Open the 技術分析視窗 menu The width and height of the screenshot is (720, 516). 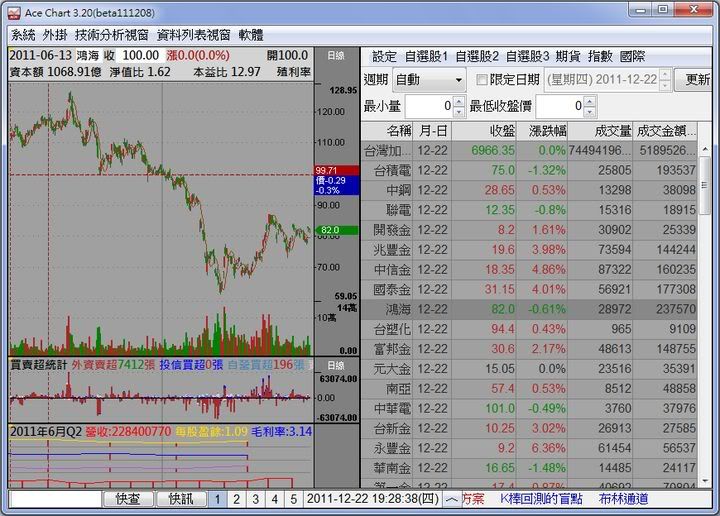[x=112, y=35]
